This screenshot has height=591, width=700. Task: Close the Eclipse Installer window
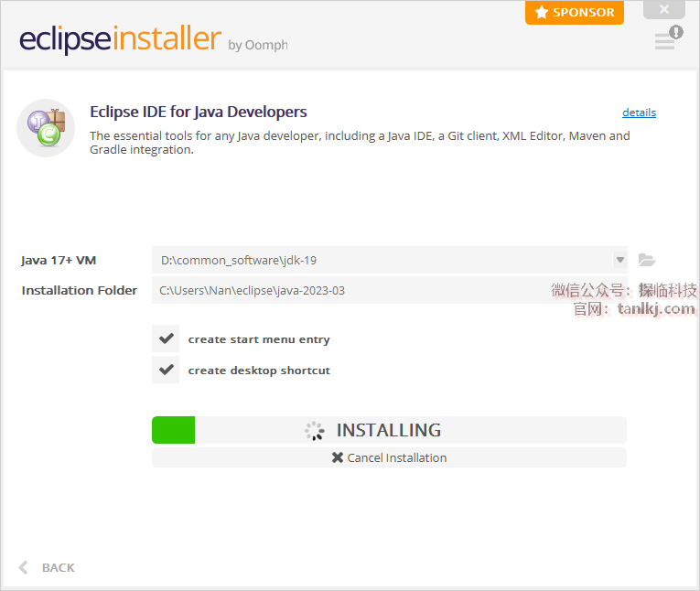click(663, 9)
